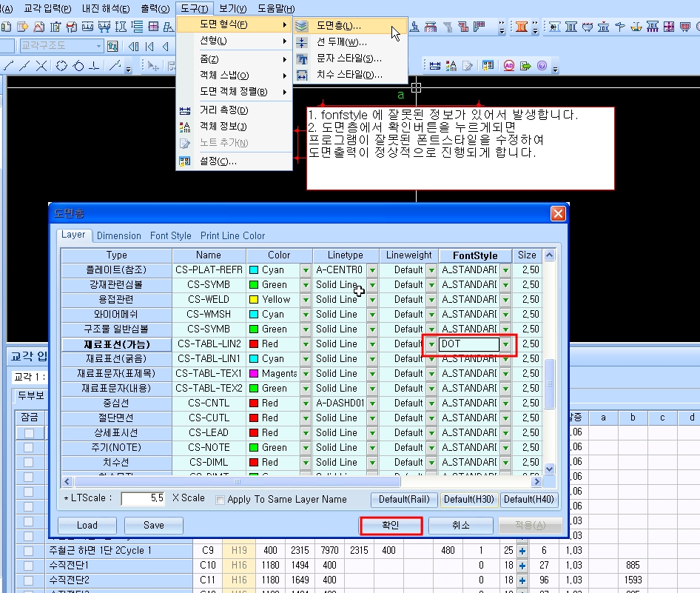The width and height of the screenshot is (700, 593).
Task: Click the Magenta color swatch for CS-TABL-TEX1
Action: pos(254,374)
